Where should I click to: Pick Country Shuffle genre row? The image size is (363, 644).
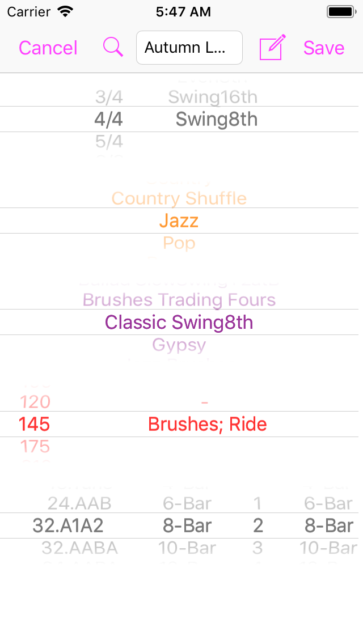tap(179, 198)
